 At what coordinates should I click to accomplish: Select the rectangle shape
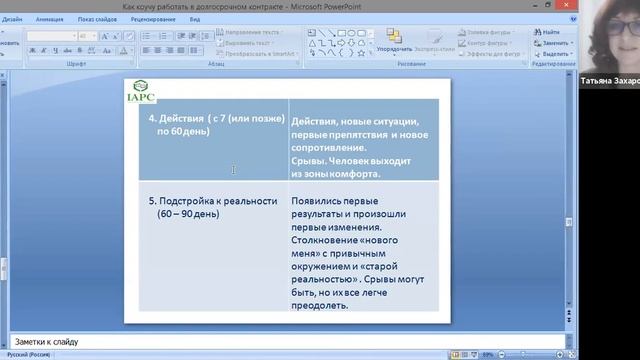tap(342, 33)
